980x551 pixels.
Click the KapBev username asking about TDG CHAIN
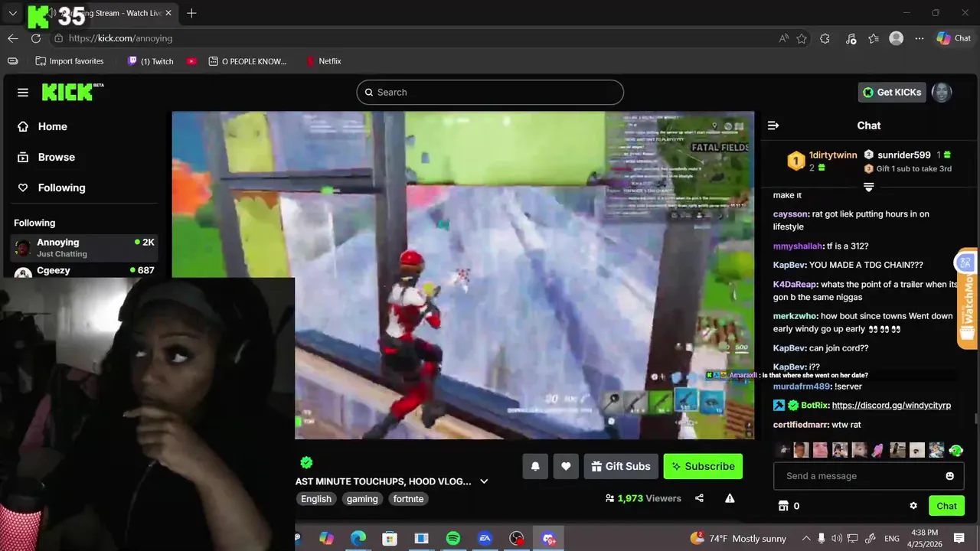[789, 266]
